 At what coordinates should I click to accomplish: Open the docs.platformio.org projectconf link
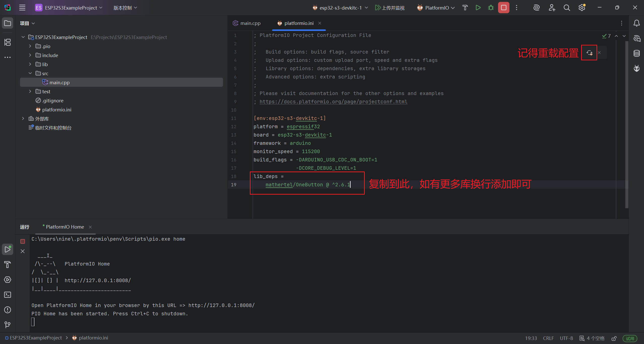[333, 102]
